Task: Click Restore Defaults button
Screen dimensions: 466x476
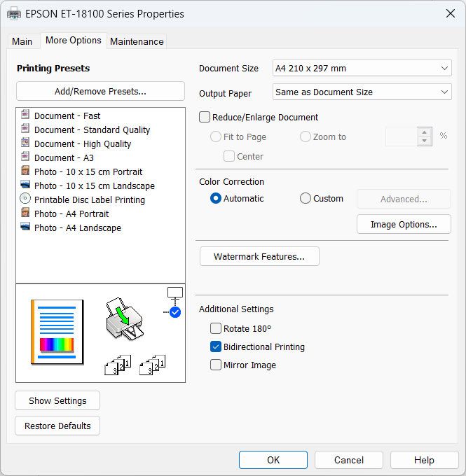Action: [57, 426]
